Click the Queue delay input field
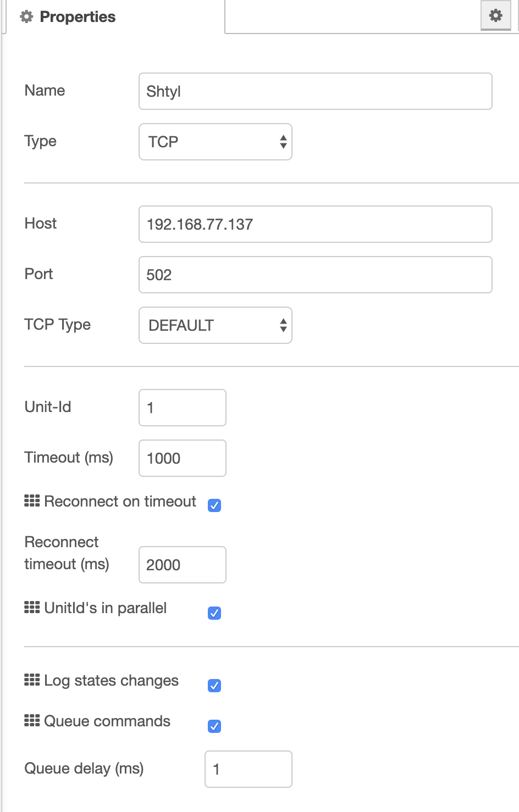 (248, 769)
